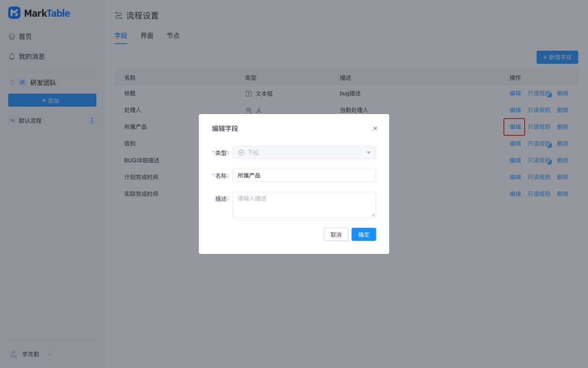Image resolution: width=588 pixels, height=368 pixels.
Task: Click 编辑 for the BUG详细描述 row
Action: click(x=515, y=161)
